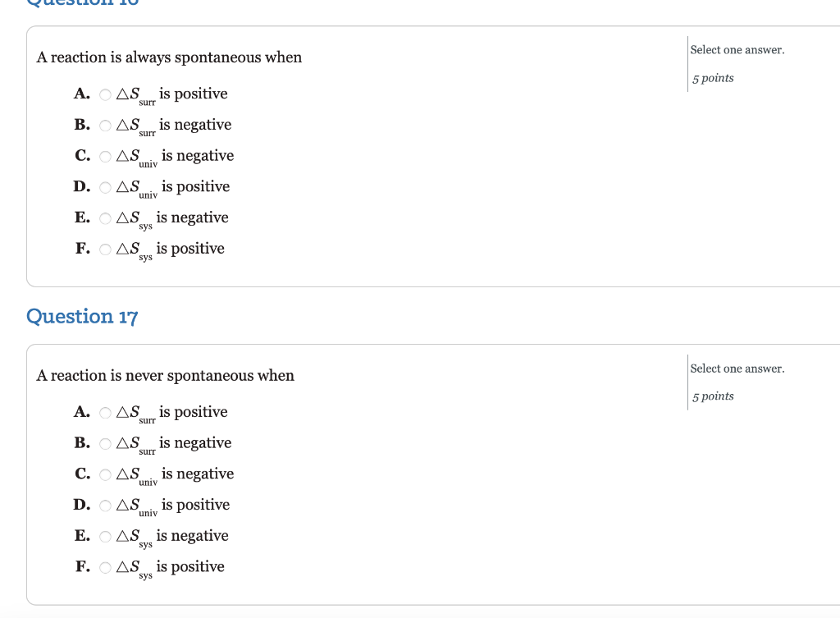
Task: Click the Select one answer label in Question 17
Action: [x=737, y=368]
